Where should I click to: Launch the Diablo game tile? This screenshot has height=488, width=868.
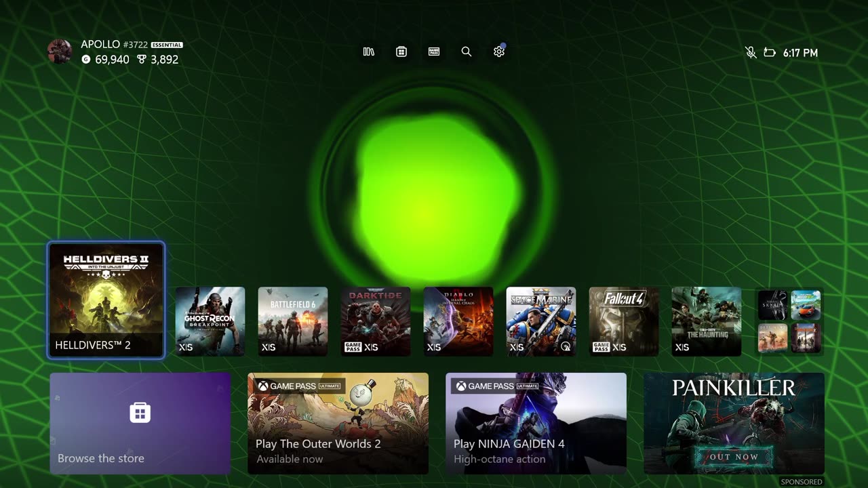coord(458,321)
